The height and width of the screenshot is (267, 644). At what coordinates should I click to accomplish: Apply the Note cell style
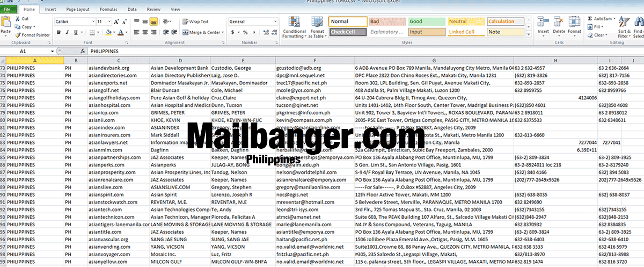pos(506,32)
